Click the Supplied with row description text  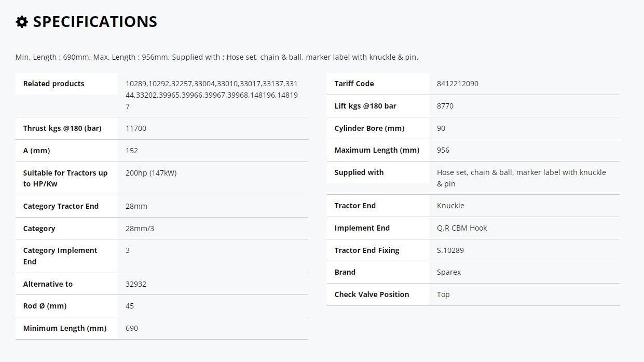point(522,178)
